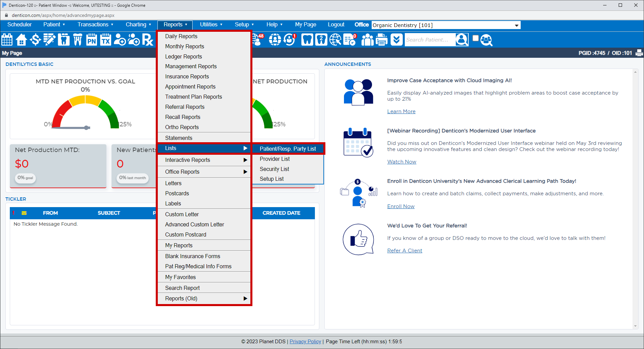Click the MTD Net Production gauge needle
Image resolution: width=644 pixels, height=349 pixels.
pos(70,128)
